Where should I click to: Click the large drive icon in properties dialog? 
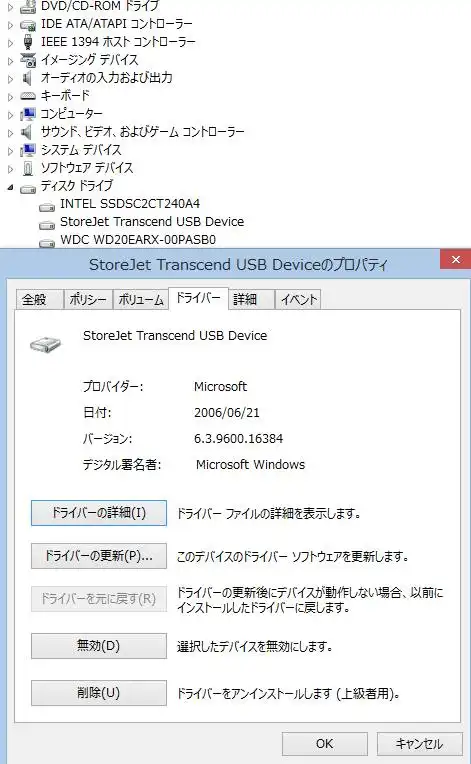point(45,344)
